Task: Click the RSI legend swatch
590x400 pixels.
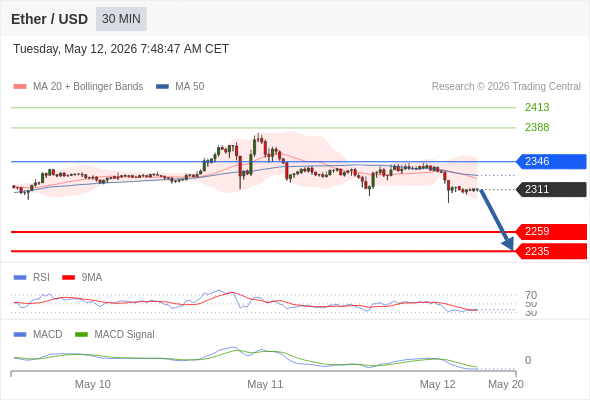Action: coord(20,278)
